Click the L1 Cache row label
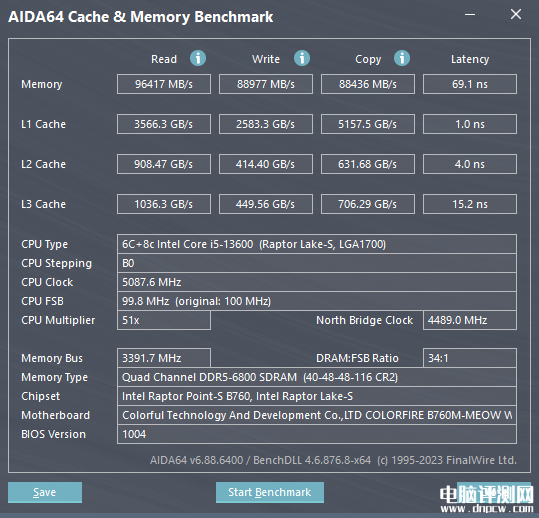 click(43, 124)
